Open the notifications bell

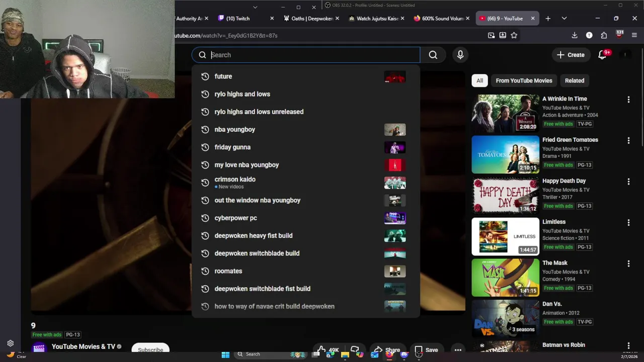(x=603, y=55)
